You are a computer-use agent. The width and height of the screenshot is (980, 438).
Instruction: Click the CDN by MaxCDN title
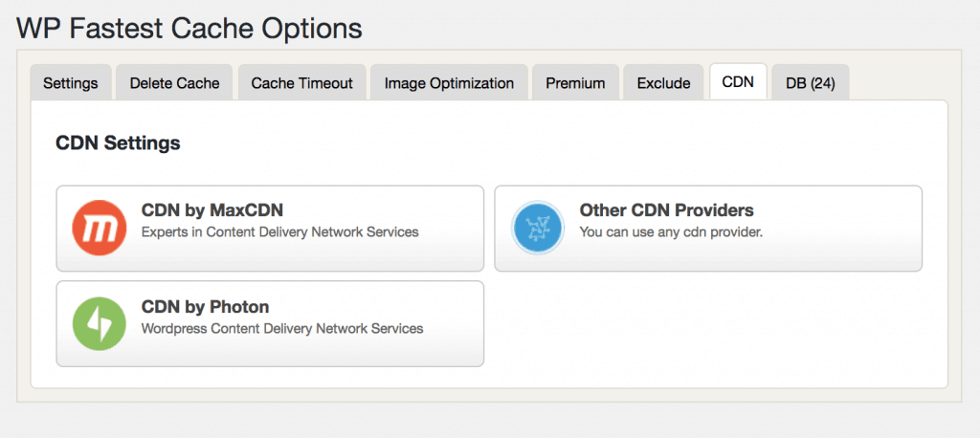[212, 210]
